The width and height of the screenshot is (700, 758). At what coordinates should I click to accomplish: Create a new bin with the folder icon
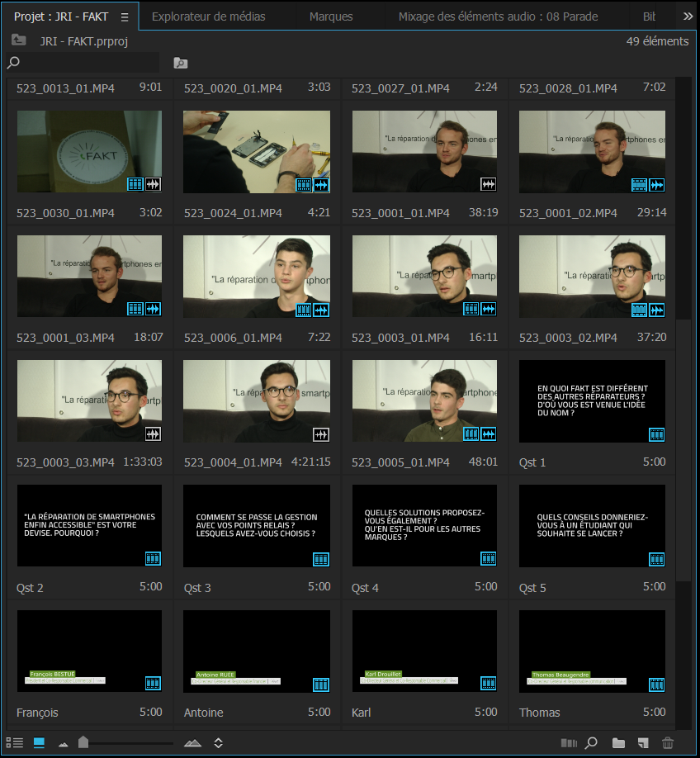click(618, 743)
